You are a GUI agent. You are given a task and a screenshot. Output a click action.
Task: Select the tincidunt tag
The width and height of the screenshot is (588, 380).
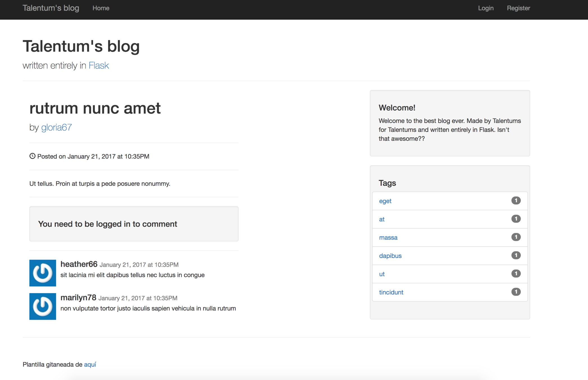391,292
